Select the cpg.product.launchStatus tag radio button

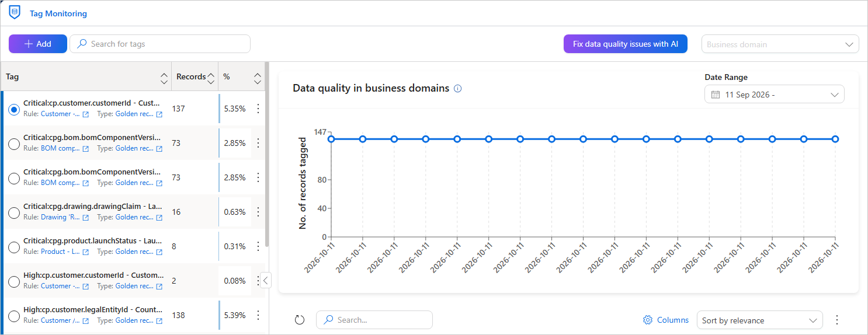coord(15,247)
